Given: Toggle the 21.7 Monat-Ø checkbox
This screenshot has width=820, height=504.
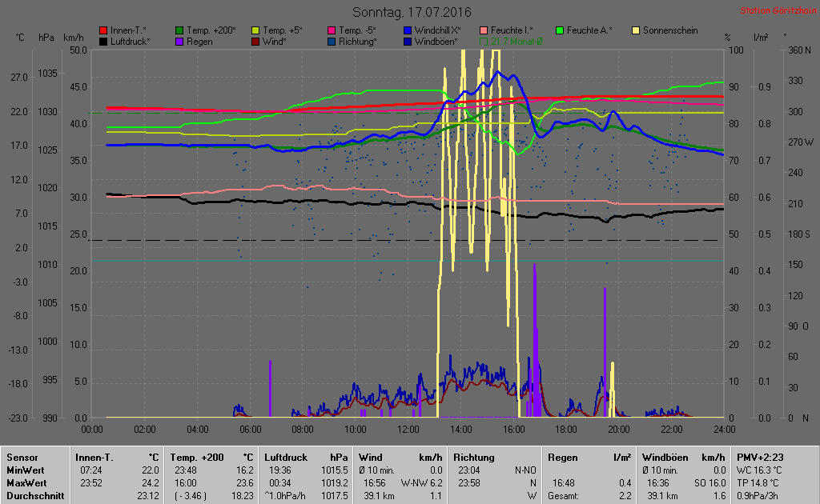Looking at the screenshot, I should point(484,42).
